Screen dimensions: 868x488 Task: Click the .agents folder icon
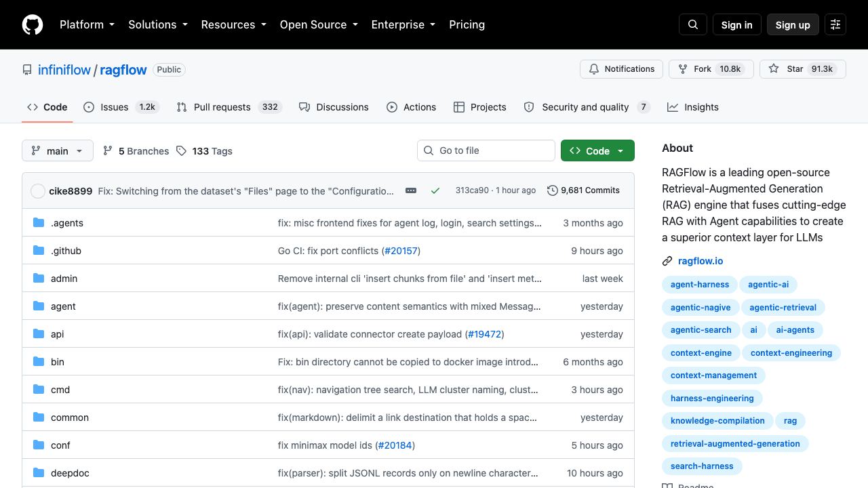(39, 223)
